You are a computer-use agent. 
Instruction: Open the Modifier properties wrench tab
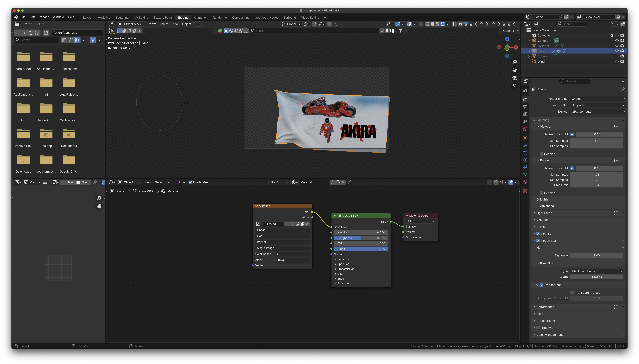[x=525, y=145]
